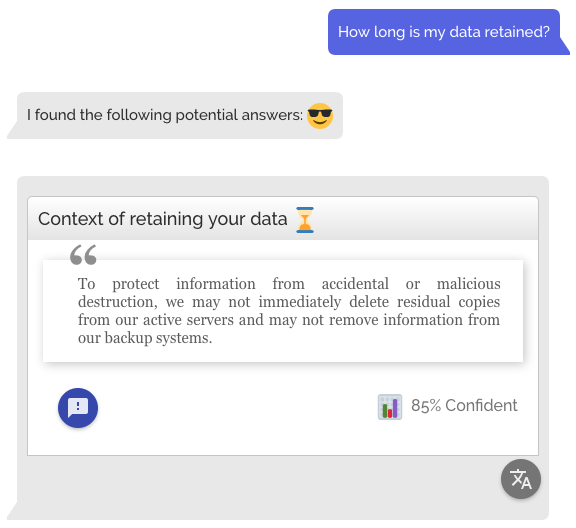
Task: Click the sunglasses emoji in bot message
Action: (320, 116)
